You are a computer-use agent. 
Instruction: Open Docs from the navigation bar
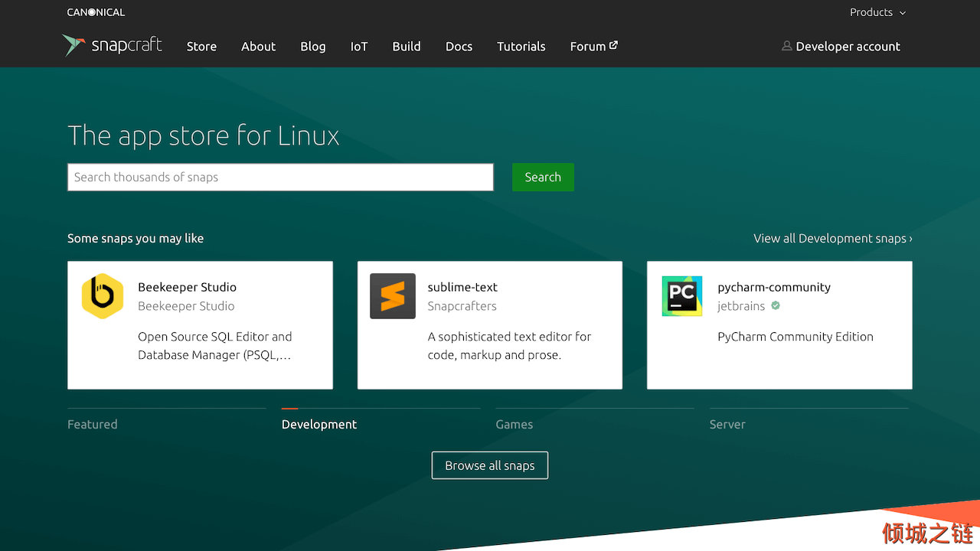tap(459, 46)
